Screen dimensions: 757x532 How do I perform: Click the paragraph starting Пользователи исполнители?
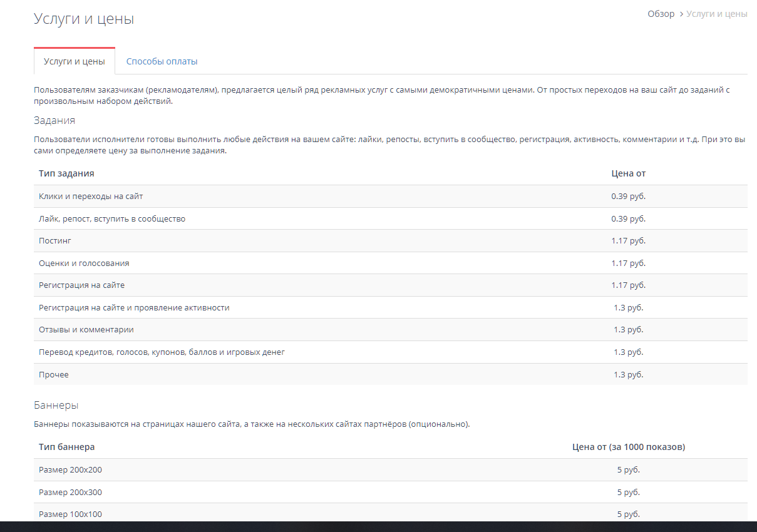click(x=389, y=145)
